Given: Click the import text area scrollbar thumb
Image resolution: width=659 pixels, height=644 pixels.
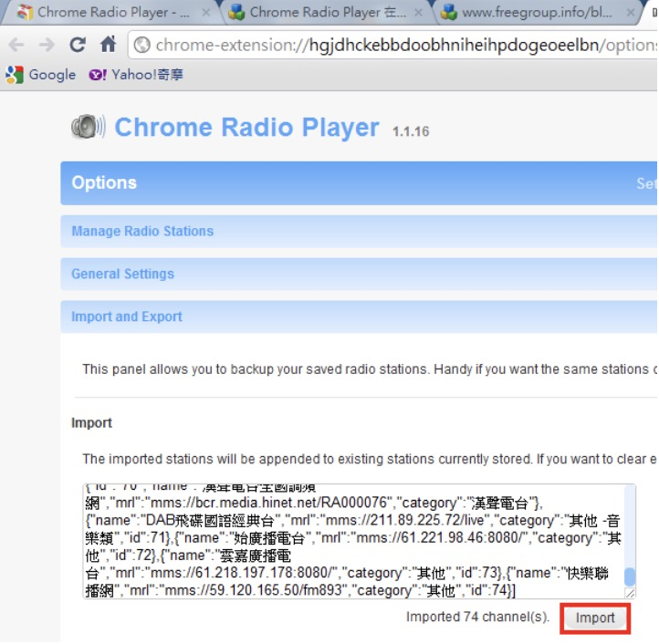Looking at the screenshot, I should tap(630, 576).
